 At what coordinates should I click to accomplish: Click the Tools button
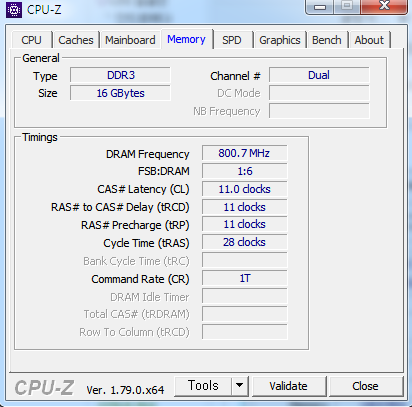click(x=203, y=386)
